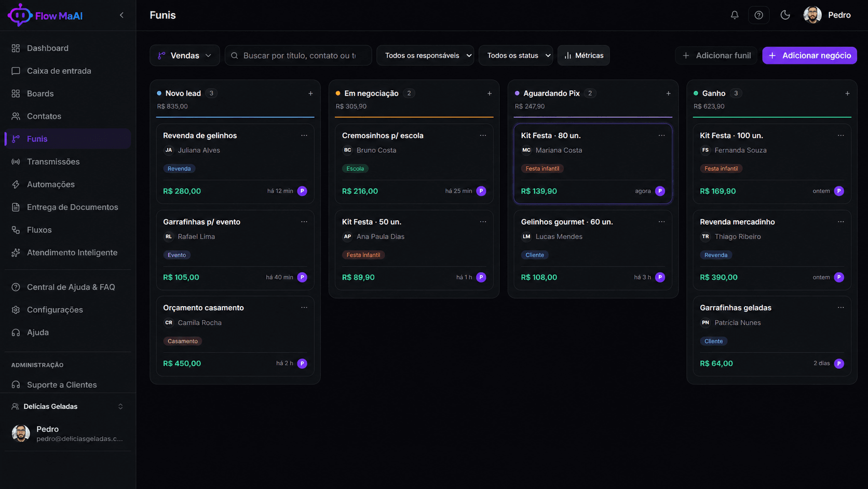The height and width of the screenshot is (489, 868).
Task: Click the Flow MaAI logo
Action: click(45, 15)
